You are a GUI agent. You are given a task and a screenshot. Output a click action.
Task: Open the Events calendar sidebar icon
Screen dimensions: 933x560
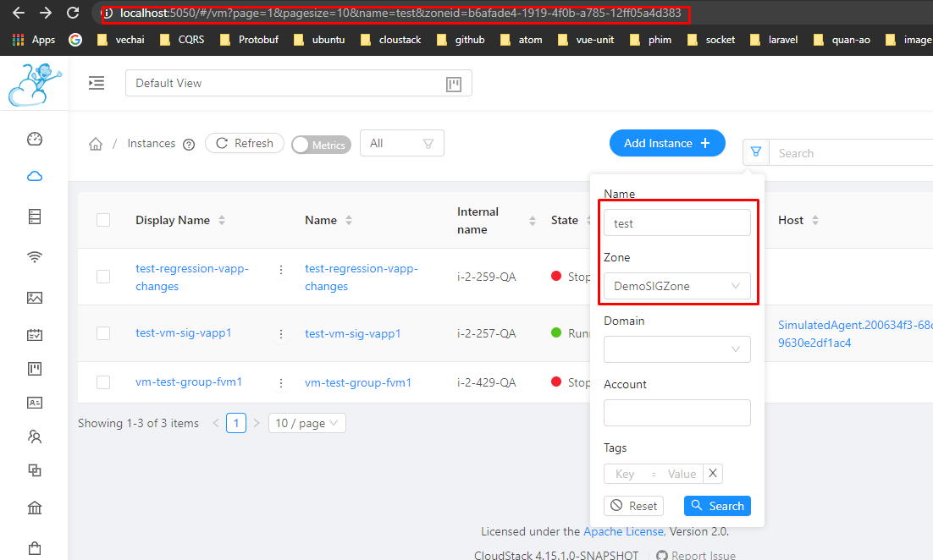35,335
